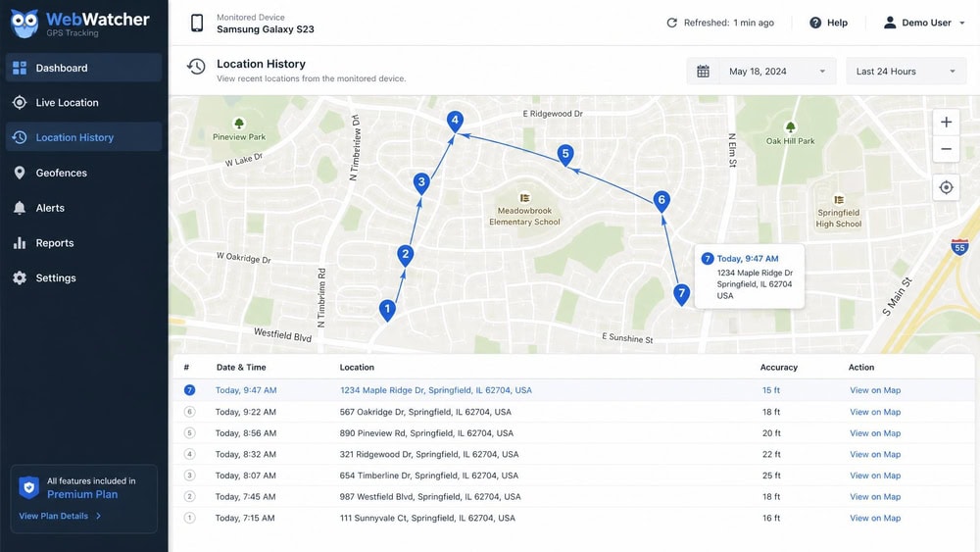980x552 pixels.
Task: View on Map for 8:56 AM entry
Action: 875,433
